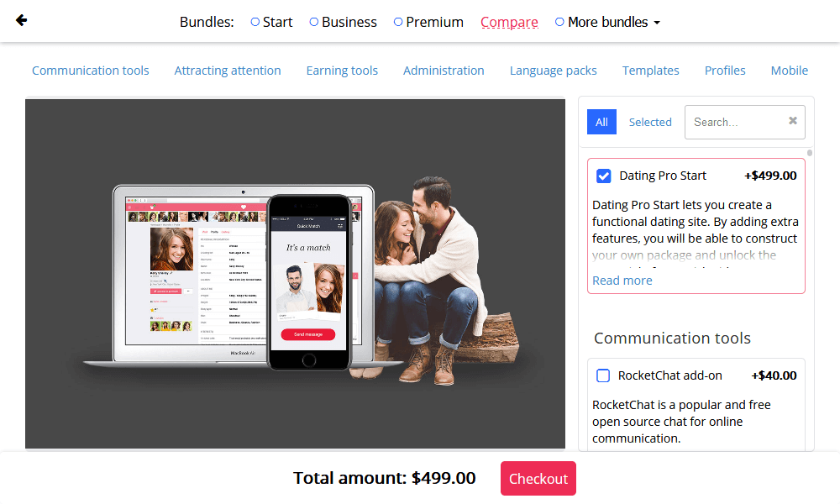Switch to Attracting attention category
Image resolution: width=840 pixels, height=504 pixels.
pos(228,71)
